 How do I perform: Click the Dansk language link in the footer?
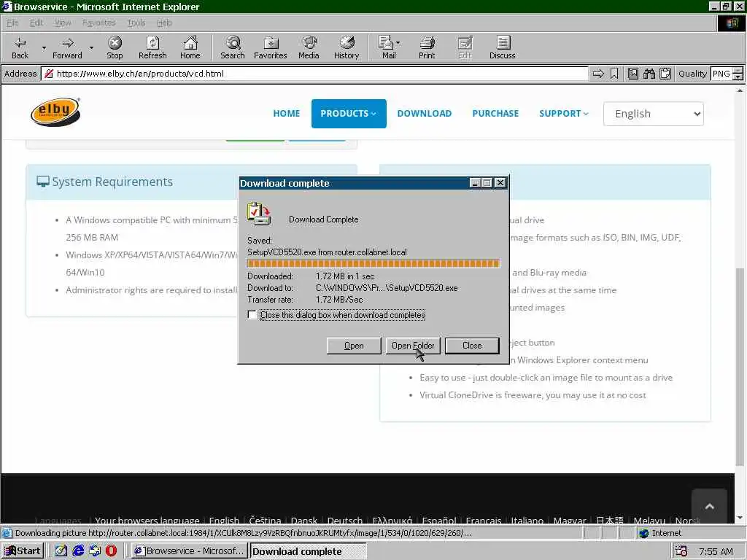tap(304, 521)
